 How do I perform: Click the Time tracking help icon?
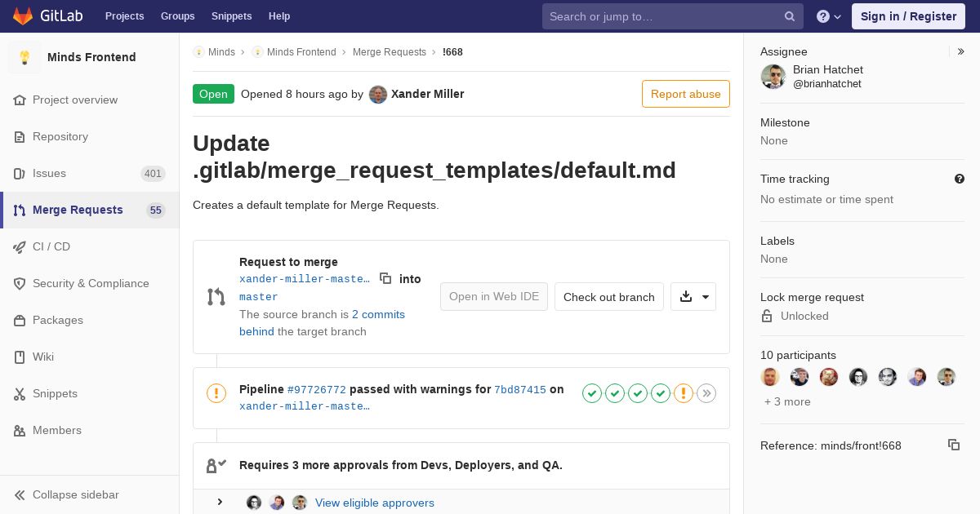pos(960,179)
